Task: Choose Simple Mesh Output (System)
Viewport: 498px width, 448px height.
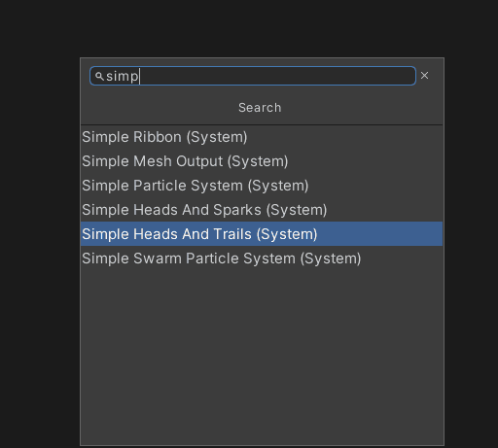Action: pyautogui.click(x=262, y=161)
